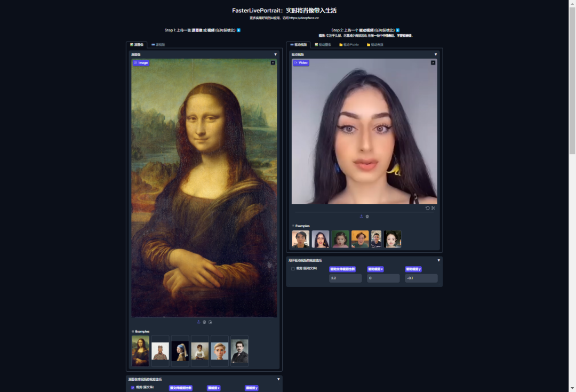This screenshot has width=576, height=392.
Task: Click the driving video preview of the woman
Action: [364, 131]
